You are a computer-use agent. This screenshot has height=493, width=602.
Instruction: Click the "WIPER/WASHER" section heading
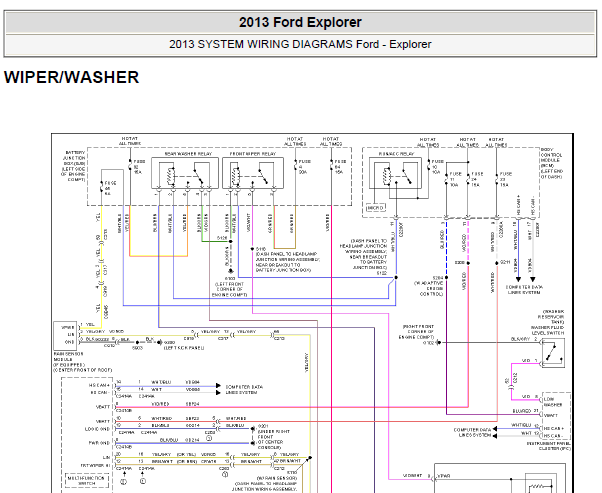point(71,77)
